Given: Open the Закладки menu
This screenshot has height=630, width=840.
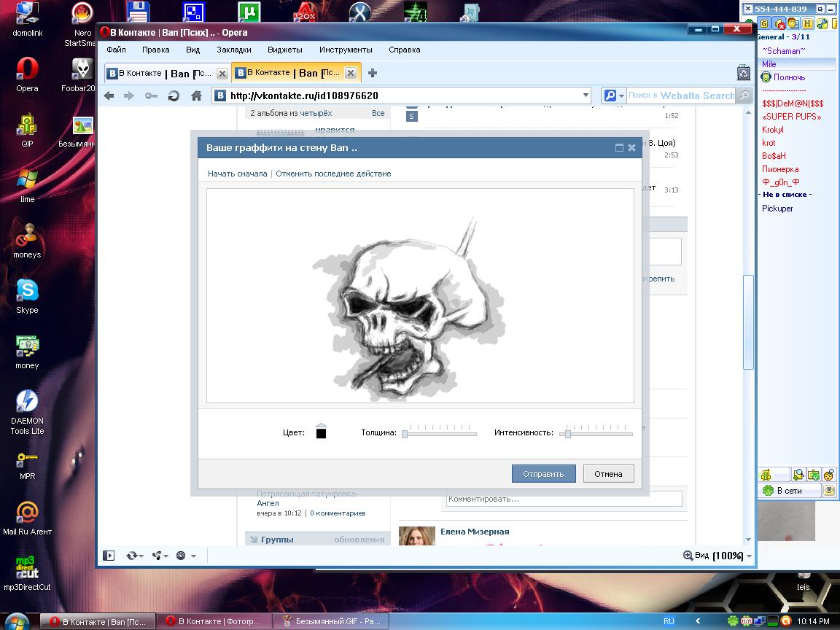Looking at the screenshot, I should (233, 50).
